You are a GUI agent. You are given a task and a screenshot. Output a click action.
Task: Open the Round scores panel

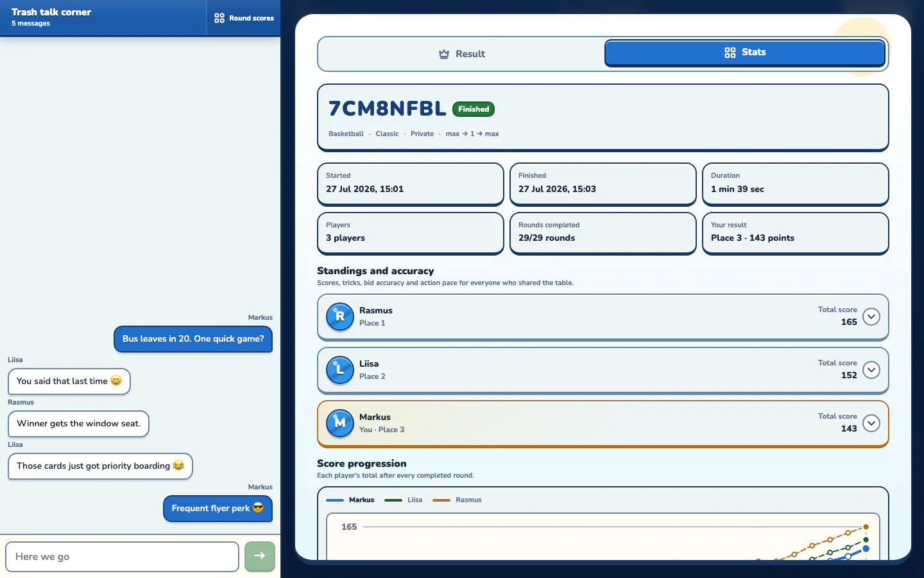pos(244,18)
